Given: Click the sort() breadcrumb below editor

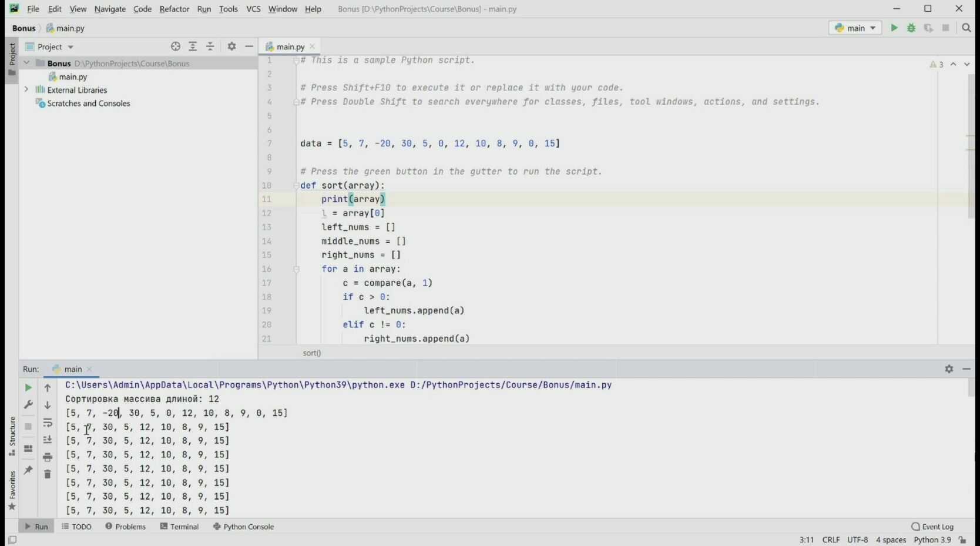Looking at the screenshot, I should click(x=312, y=353).
